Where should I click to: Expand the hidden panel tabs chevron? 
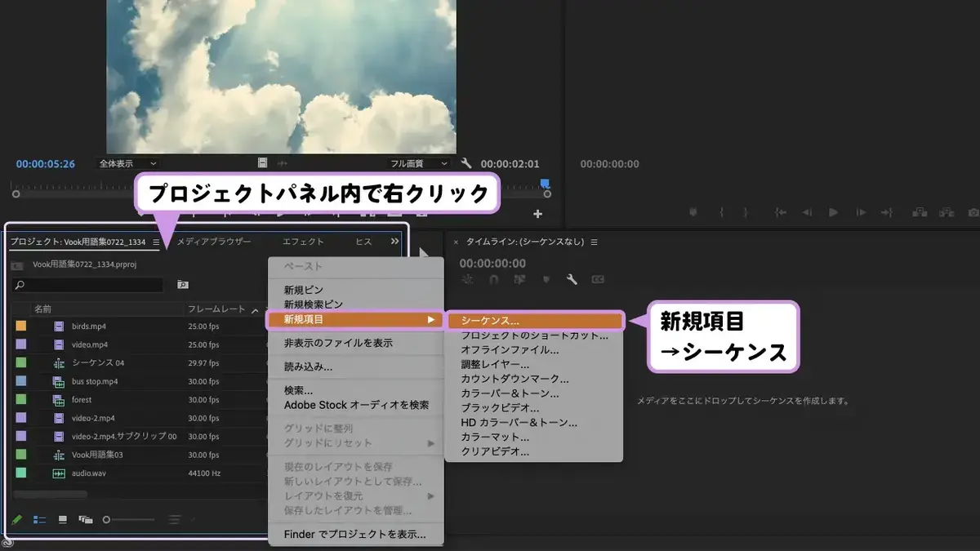[394, 242]
